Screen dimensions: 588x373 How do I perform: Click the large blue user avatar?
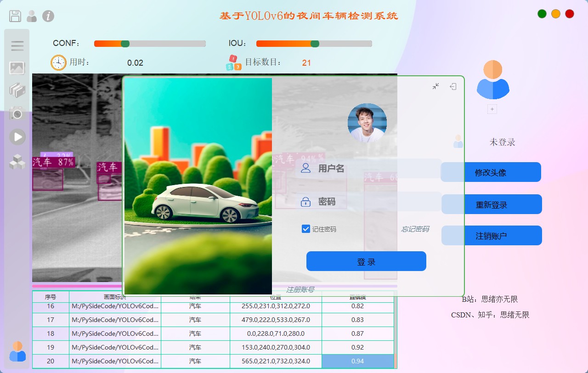click(492, 80)
